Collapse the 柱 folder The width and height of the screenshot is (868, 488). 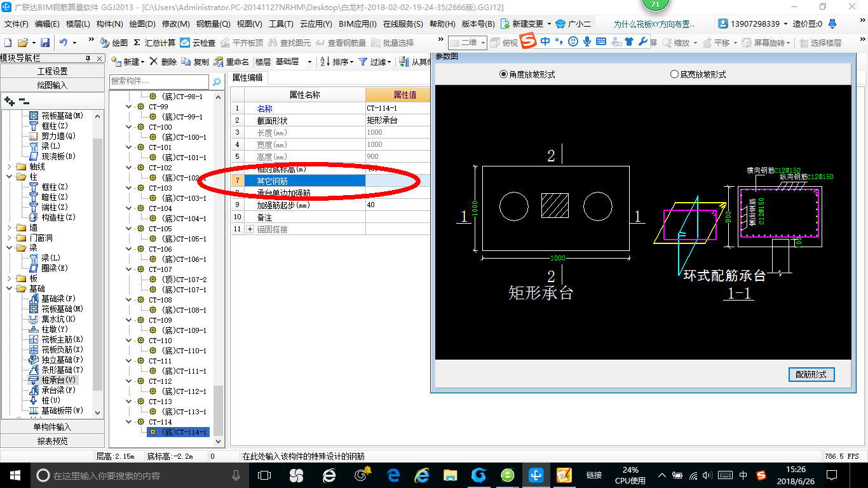(9, 177)
